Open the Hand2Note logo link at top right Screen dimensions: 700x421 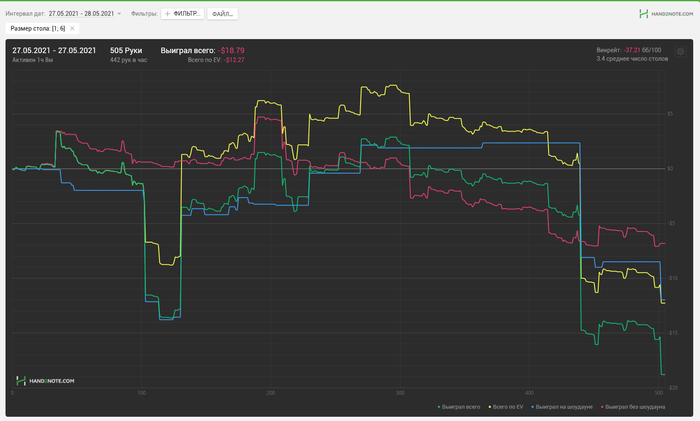coord(666,14)
